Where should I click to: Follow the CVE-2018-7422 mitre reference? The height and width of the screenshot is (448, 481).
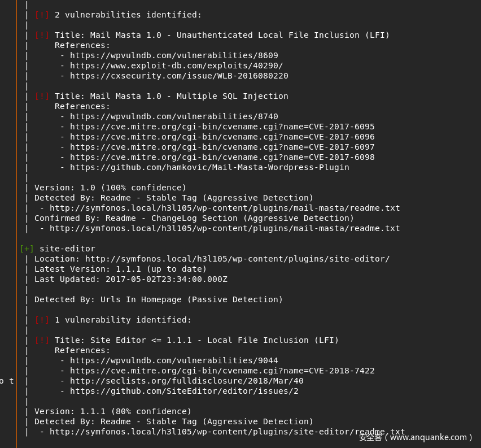(x=222, y=371)
